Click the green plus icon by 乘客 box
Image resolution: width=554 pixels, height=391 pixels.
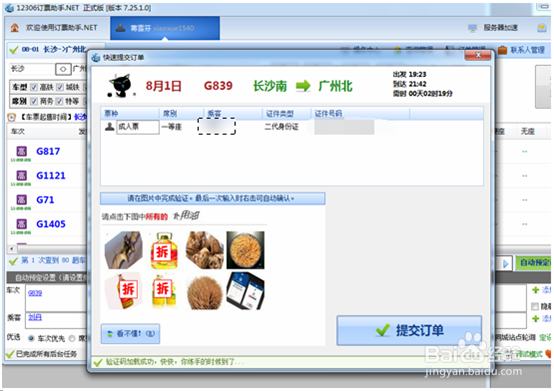[x=536, y=319]
